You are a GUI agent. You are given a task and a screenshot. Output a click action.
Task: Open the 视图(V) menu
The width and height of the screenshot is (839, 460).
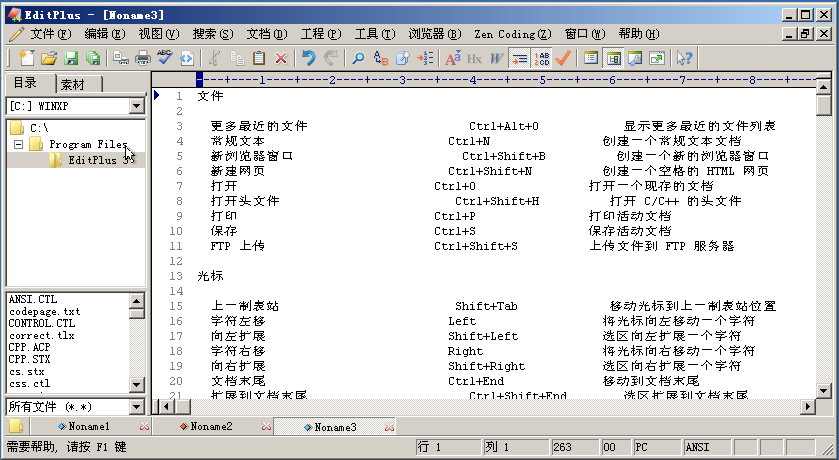point(159,34)
